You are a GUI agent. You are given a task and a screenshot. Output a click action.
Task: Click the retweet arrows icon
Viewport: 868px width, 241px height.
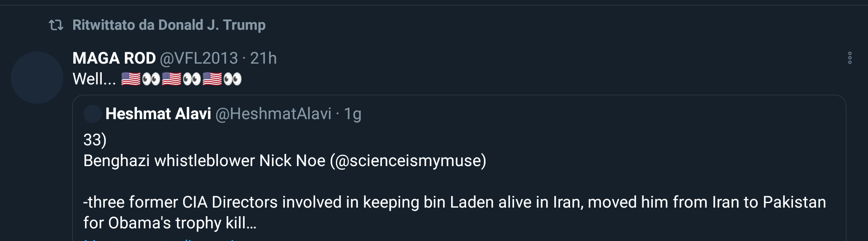pyautogui.click(x=56, y=25)
